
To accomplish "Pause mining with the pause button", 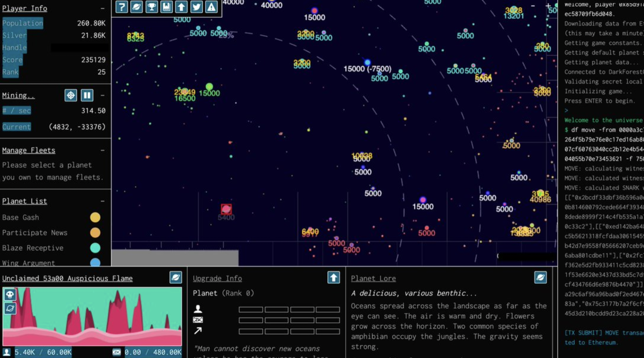I will point(87,95).
